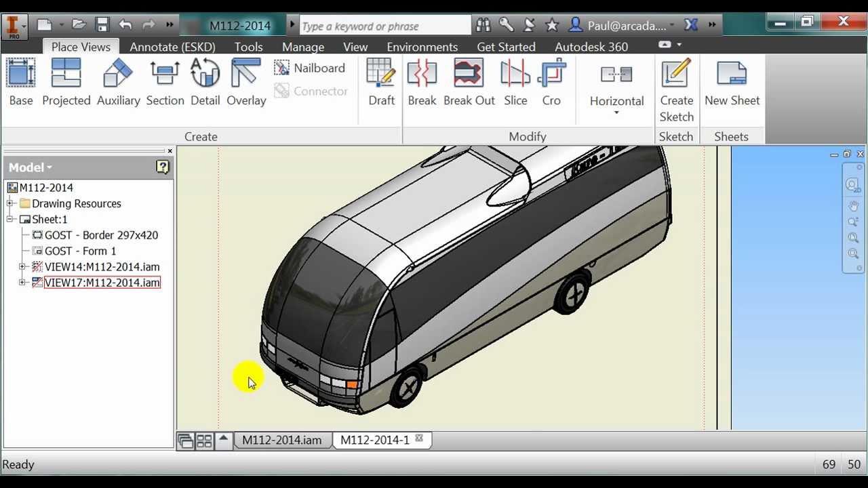Switch to the M112-2014.iam document tab
Image resolution: width=868 pixels, height=488 pixels.
[281, 440]
